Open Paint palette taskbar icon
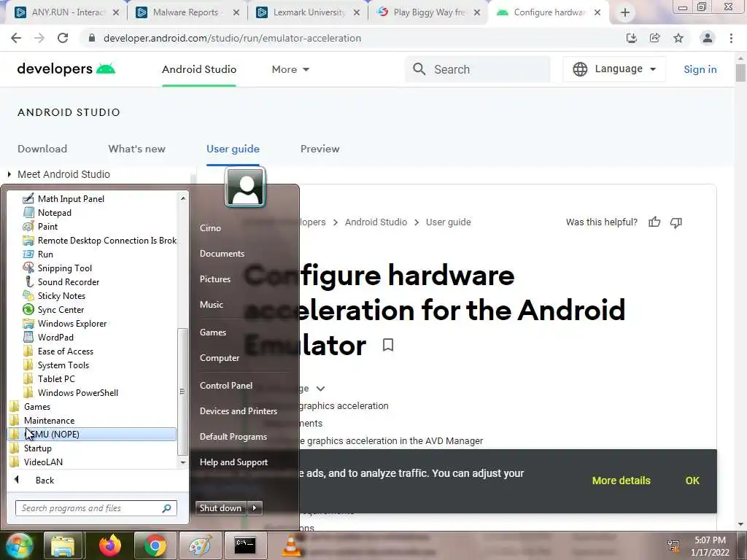 [199, 545]
